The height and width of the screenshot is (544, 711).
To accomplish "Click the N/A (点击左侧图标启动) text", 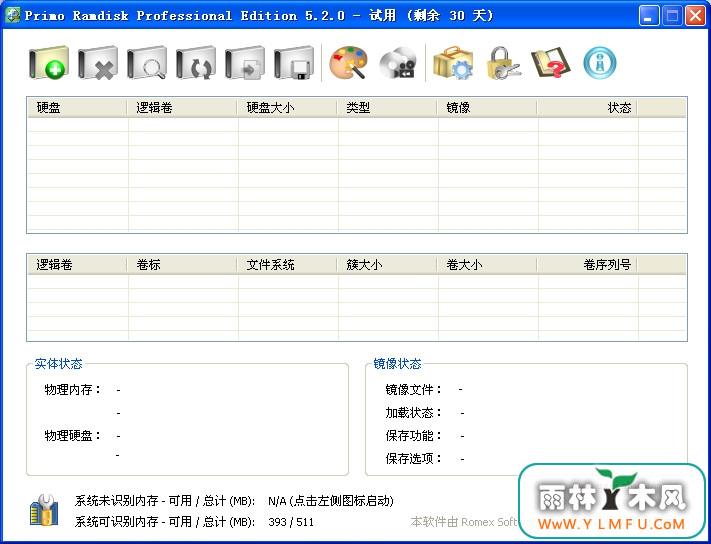I will 331,501.
